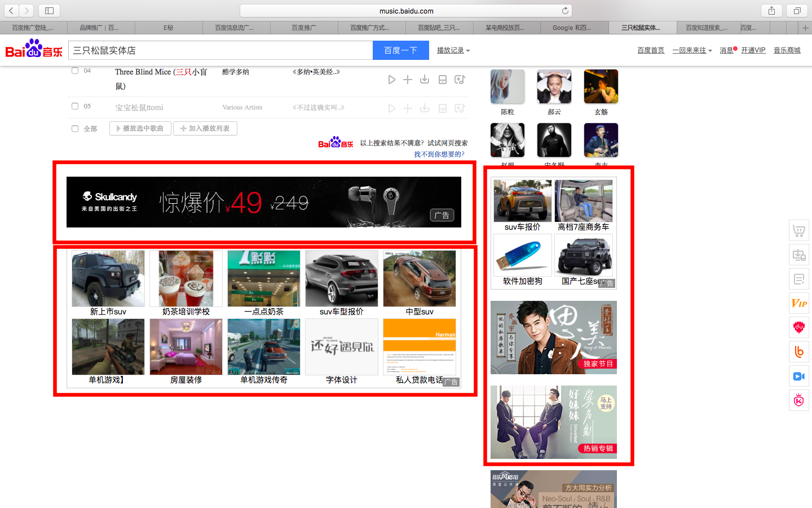
Task: Click the orange VIP sidebar icon
Action: point(798,303)
